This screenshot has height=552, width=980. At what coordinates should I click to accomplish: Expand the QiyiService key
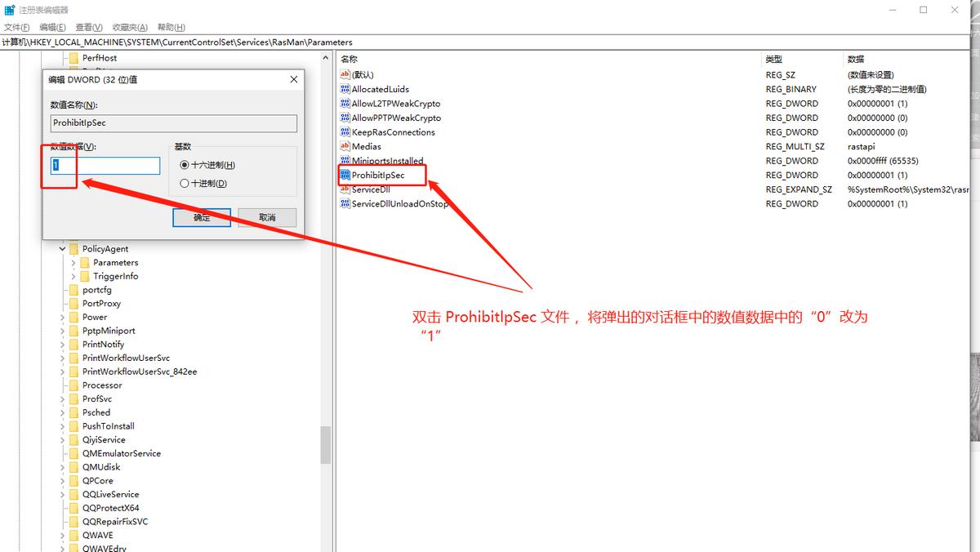tap(63, 440)
